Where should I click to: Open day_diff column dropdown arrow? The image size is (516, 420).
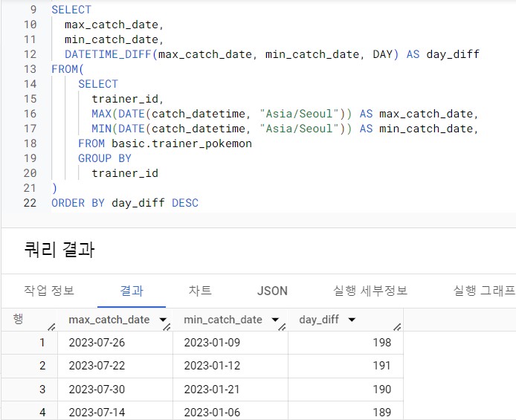tap(352, 320)
